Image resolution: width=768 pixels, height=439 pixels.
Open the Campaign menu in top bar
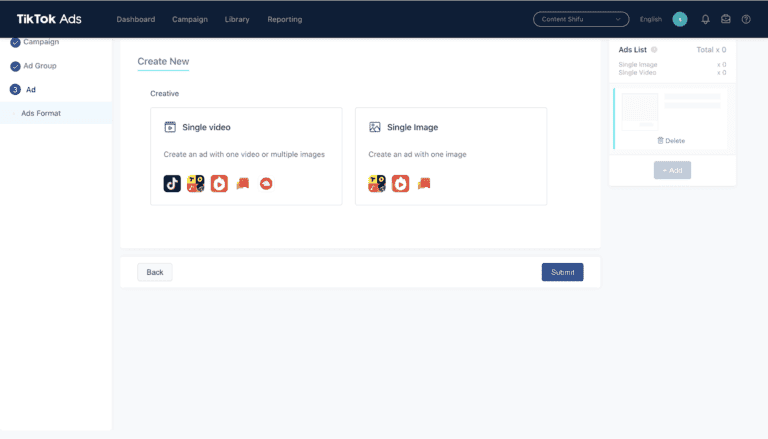190,20
